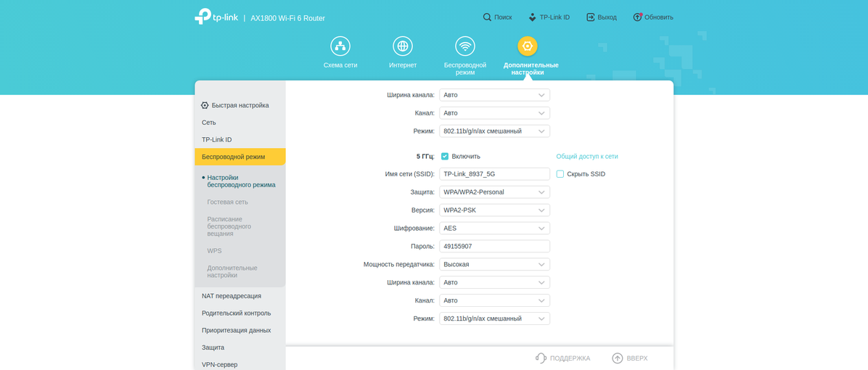Select Расписание беспроводного вещания submenu
Image resolution: width=868 pixels, height=370 pixels.
230,226
